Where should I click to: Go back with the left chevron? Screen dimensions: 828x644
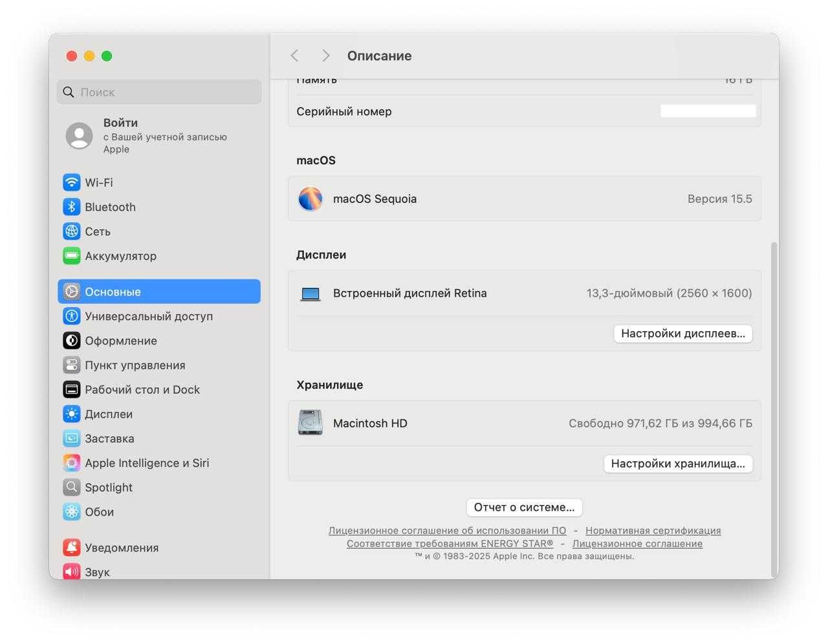point(294,56)
